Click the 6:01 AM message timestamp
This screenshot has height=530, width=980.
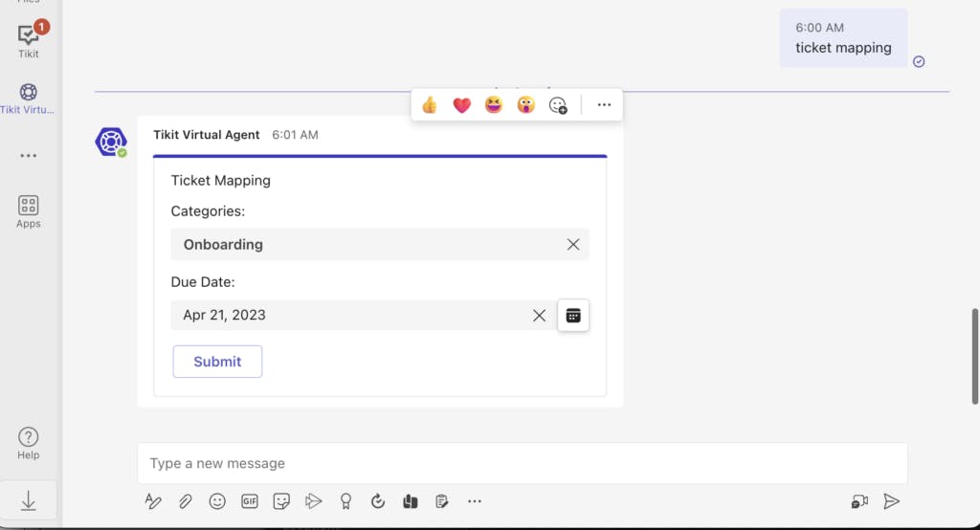coord(295,135)
